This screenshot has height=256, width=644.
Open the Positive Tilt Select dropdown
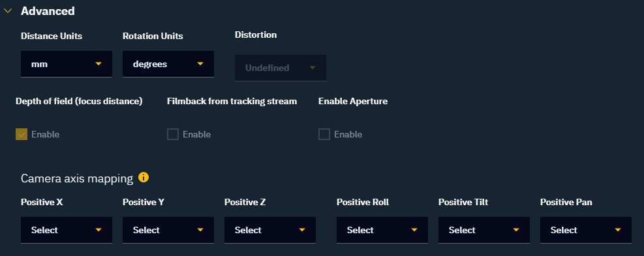tap(484, 230)
